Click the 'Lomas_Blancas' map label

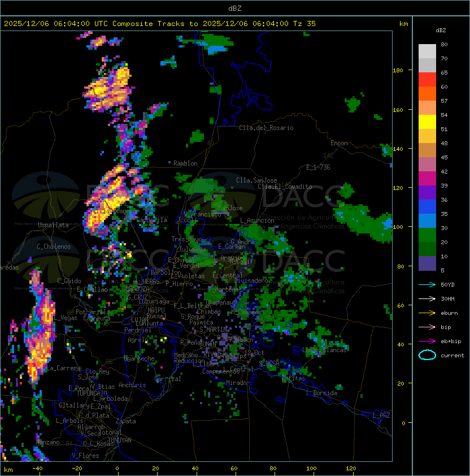tap(324, 350)
